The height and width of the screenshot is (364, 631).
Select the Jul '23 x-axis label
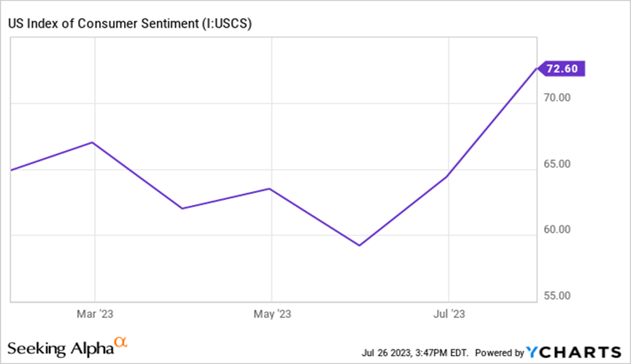[447, 314]
